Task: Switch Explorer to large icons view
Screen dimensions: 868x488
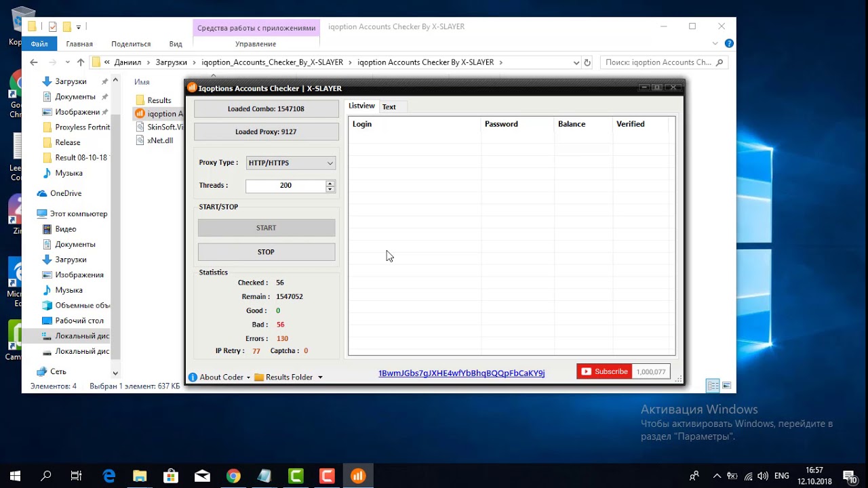Action: point(726,386)
